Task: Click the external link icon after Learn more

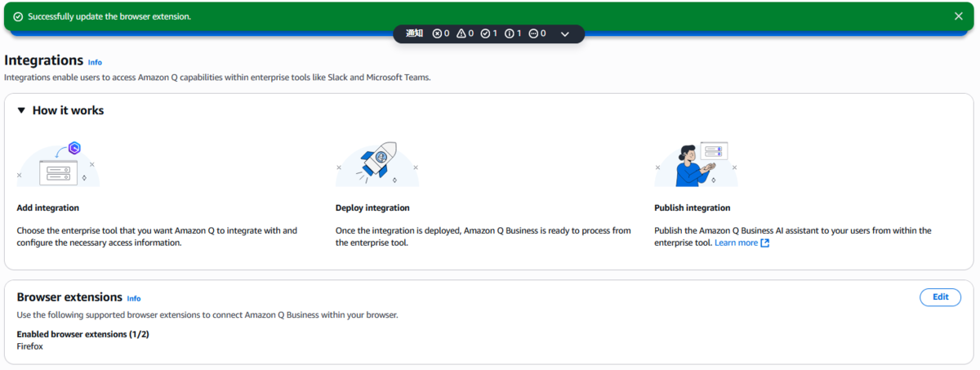Action: (x=765, y=243)
